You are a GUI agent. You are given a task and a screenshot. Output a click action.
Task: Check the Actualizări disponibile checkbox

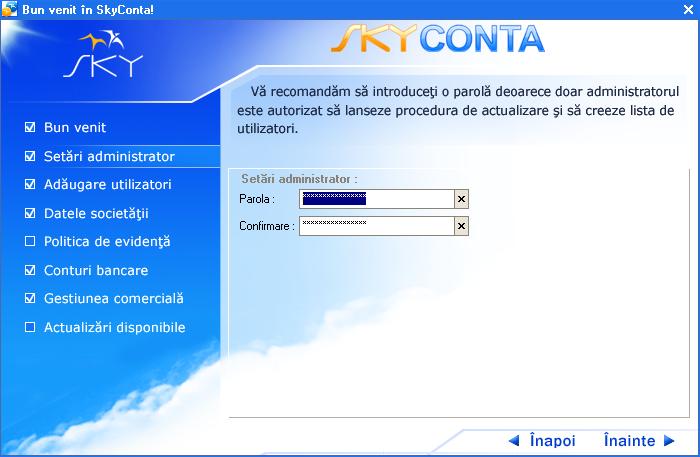pyautogui.click(x=30, y=327)
